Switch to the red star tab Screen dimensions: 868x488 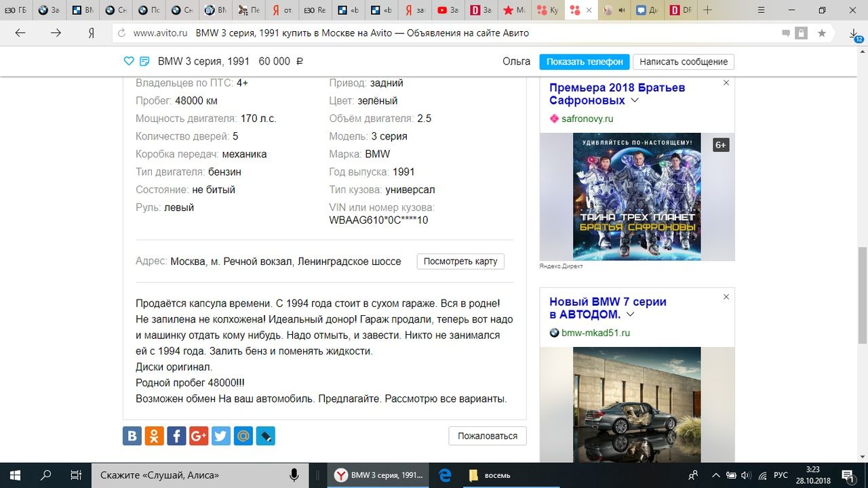pyautogui.click(x=515, y=10)
